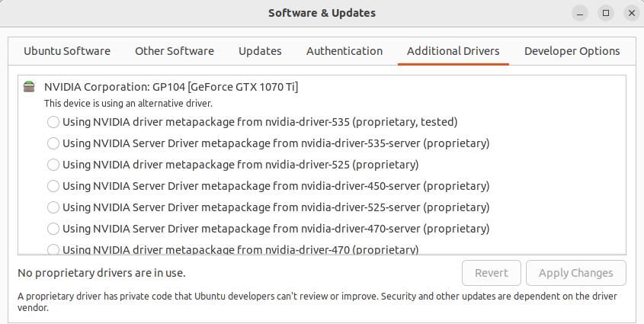Click the Apply Changes button
The image size is (644, 324).
click(x=575, y=273)
